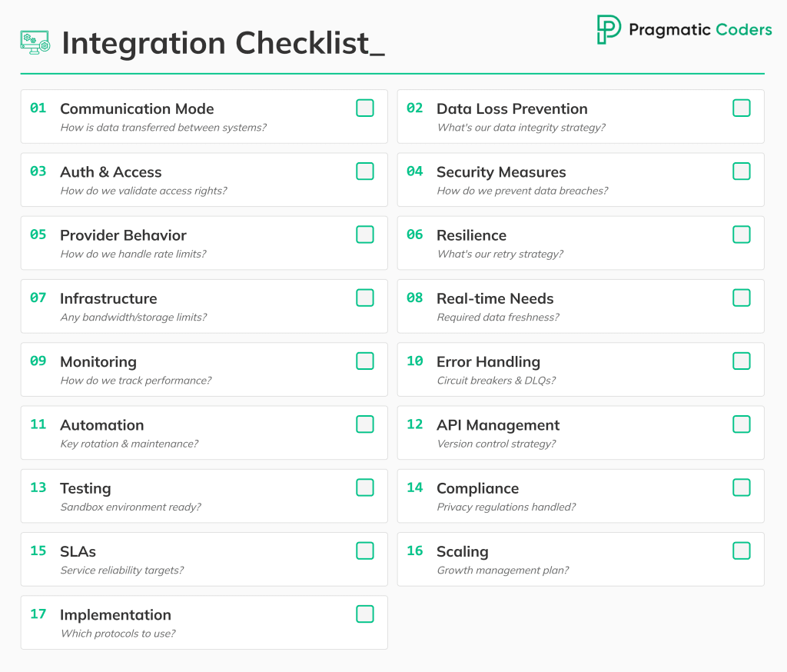Check the Monitoring checkbox
Image resolution: width=787 pixels, height=672 pixels.
point(365,361)
